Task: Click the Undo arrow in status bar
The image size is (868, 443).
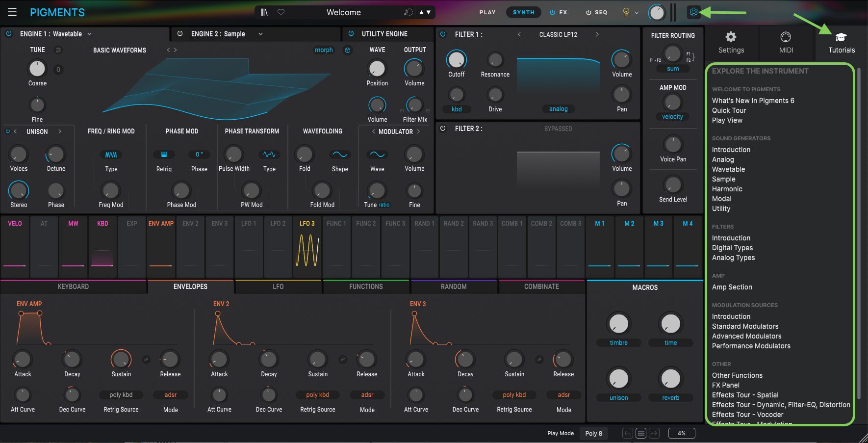Action: tap(627, 433)
